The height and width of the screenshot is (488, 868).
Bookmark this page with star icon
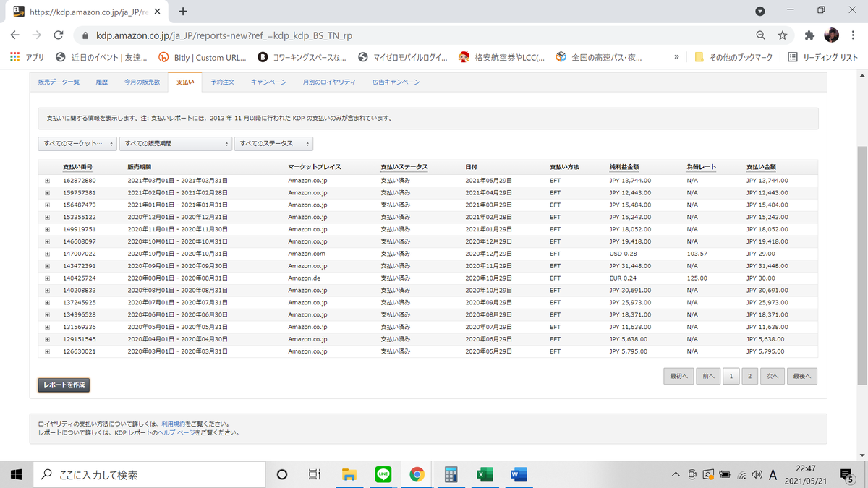(783, 35)
